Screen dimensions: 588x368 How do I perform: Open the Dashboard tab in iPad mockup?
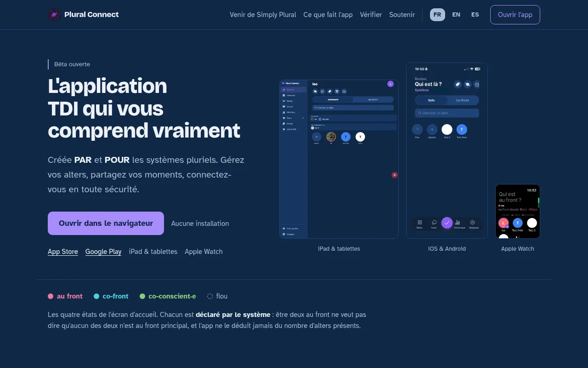(333, 99)
